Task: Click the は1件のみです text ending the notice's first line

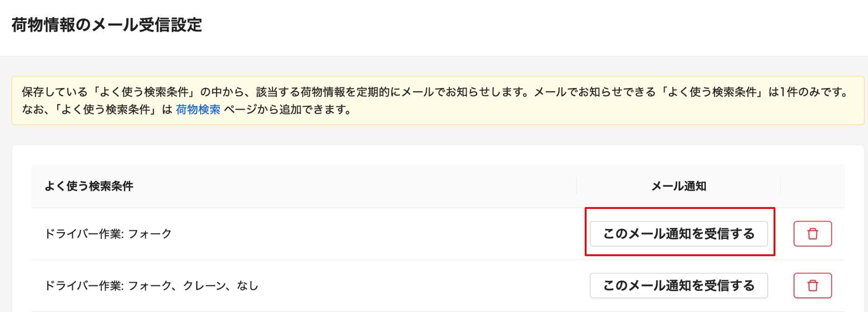Action: pyautogui.click(x=809, y=92)
